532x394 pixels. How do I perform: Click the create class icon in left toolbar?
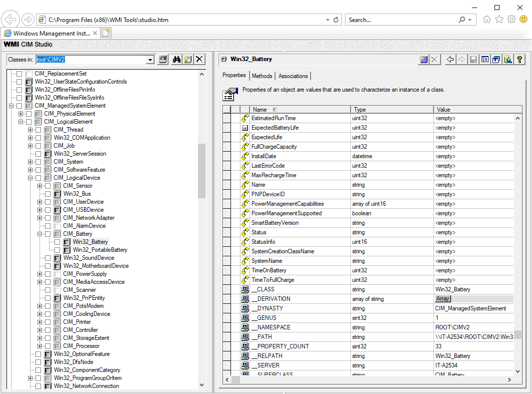click(187, 60)
